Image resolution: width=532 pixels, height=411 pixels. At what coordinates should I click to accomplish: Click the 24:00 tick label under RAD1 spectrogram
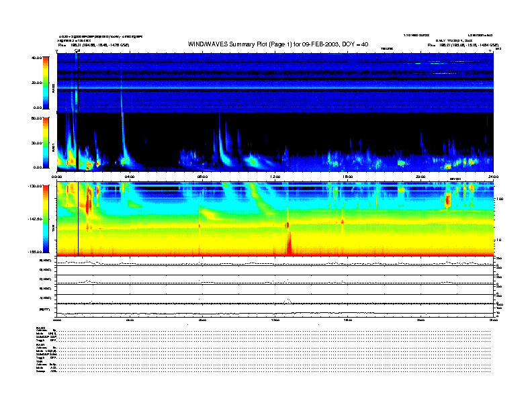tap(493, 177)
